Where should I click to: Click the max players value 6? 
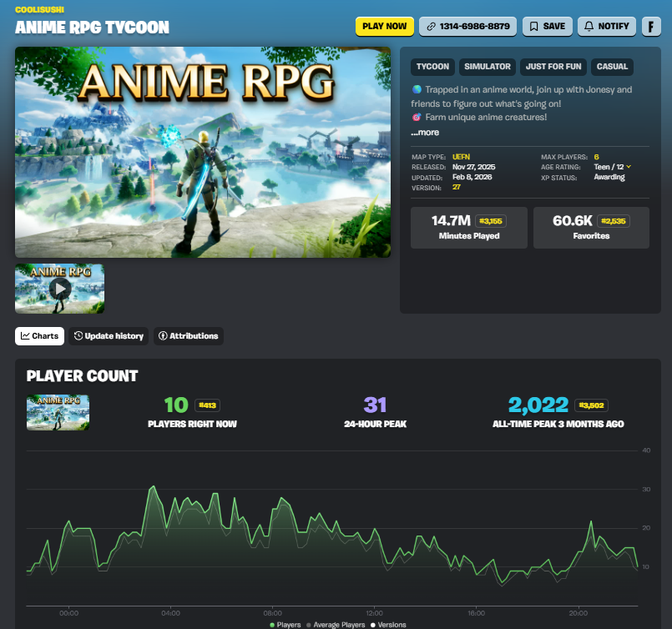[596, 157]
